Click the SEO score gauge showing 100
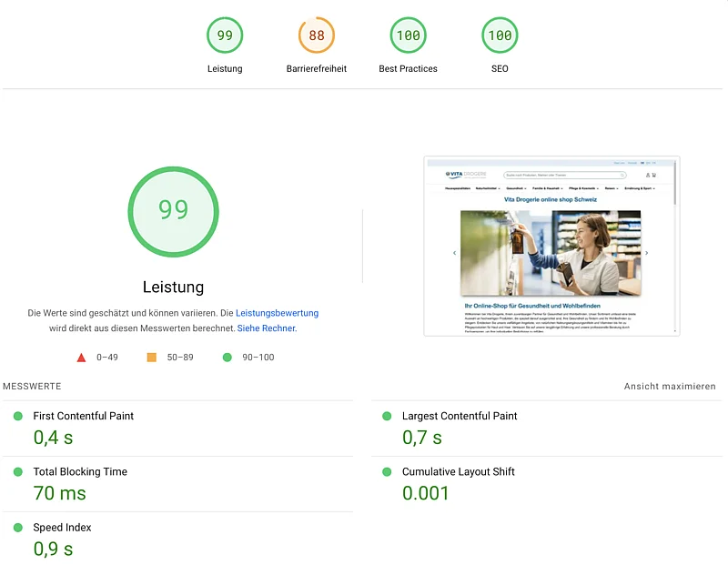 pos(500,35)
